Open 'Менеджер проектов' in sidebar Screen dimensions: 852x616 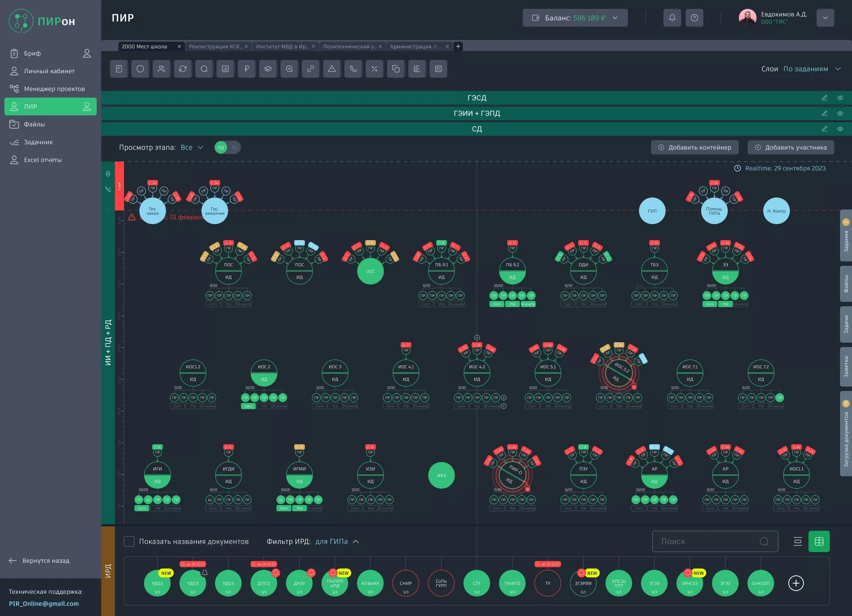54,89
